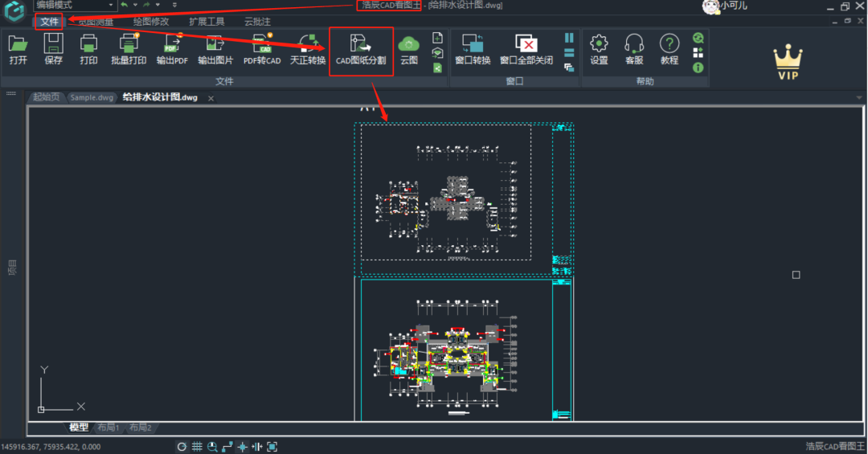Select the 扩展工具 ribbon tab
Image resolution: width=868 pixels, height=454 pixels.
click(207, 22)
